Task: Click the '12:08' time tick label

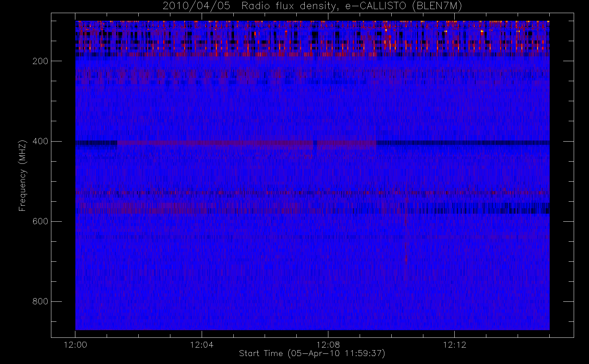Action: click(328, 345)
